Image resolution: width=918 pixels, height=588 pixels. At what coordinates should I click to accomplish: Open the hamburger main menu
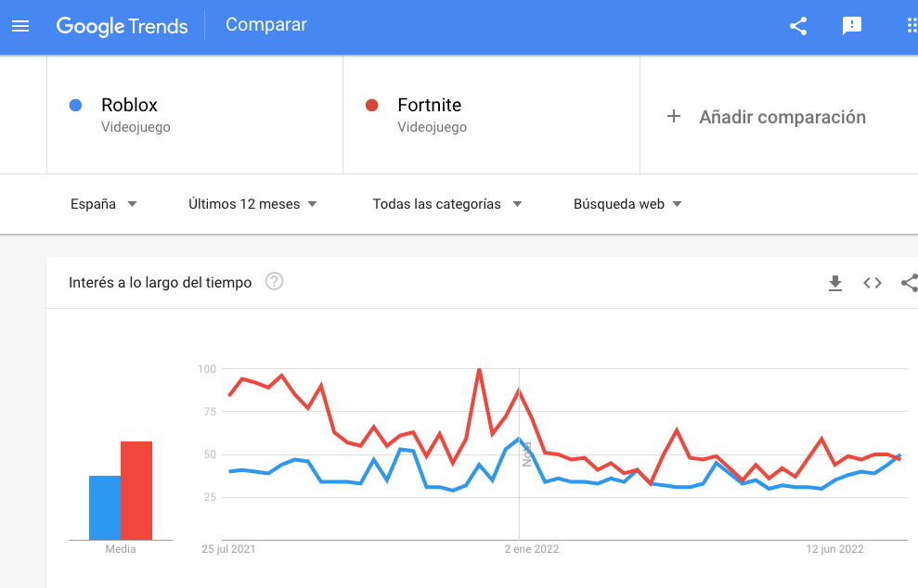point(20,26)
